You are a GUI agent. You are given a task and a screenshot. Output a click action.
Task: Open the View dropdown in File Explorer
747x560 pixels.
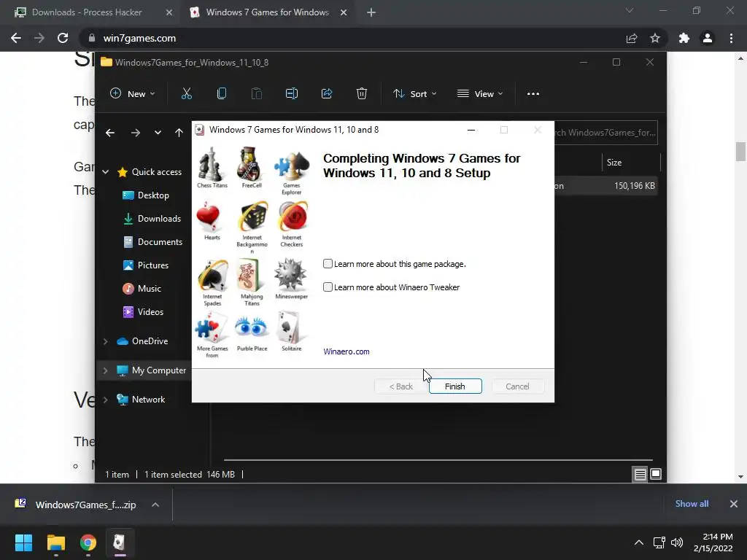point(480,94)
